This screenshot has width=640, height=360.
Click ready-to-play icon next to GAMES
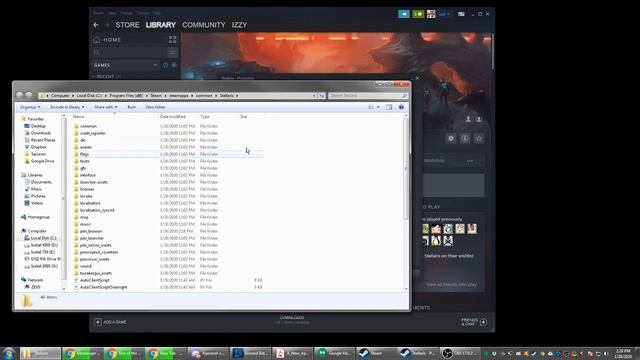point(174,65)
